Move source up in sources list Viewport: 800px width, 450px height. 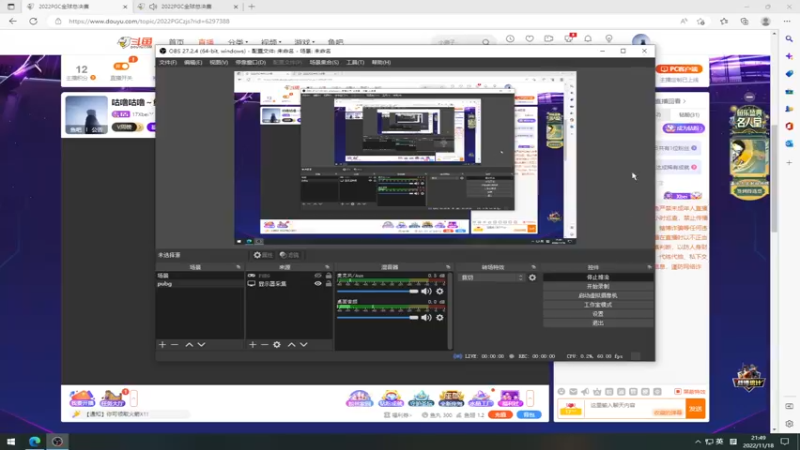click(291, 345)
